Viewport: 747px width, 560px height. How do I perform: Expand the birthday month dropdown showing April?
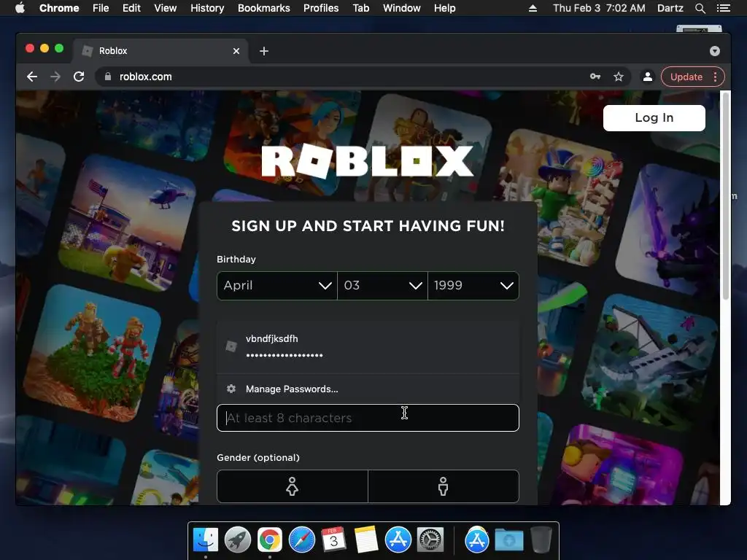point(276,286)
